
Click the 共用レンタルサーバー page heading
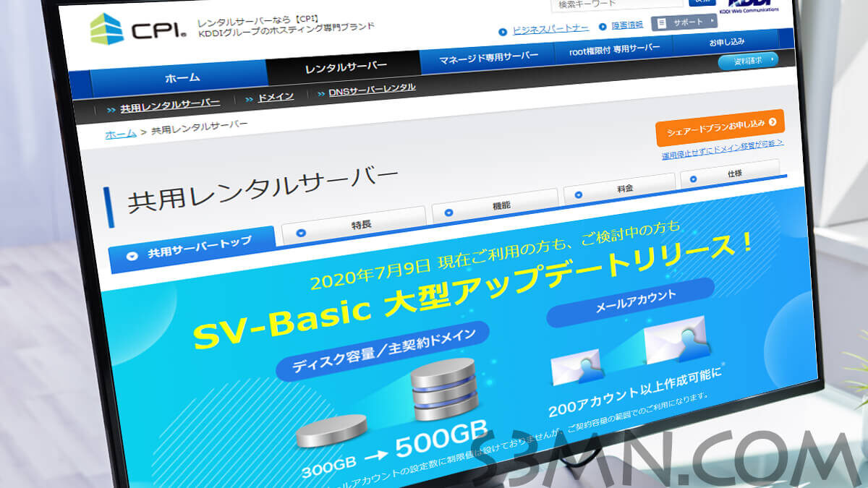(263, 189)
